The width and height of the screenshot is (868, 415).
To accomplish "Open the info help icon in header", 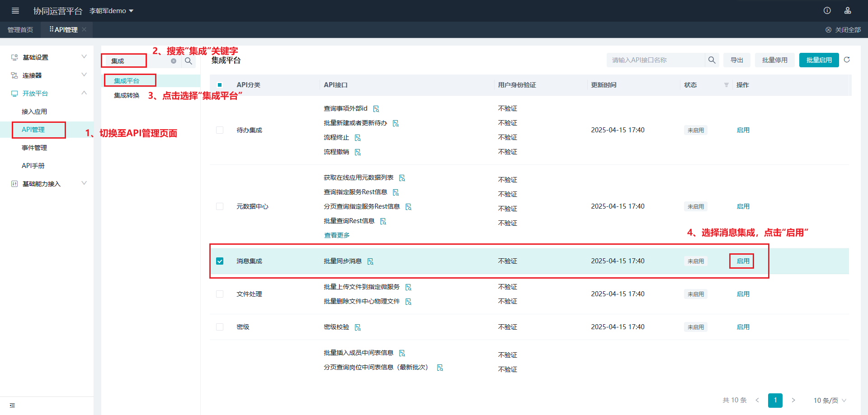I will point(827,10).
